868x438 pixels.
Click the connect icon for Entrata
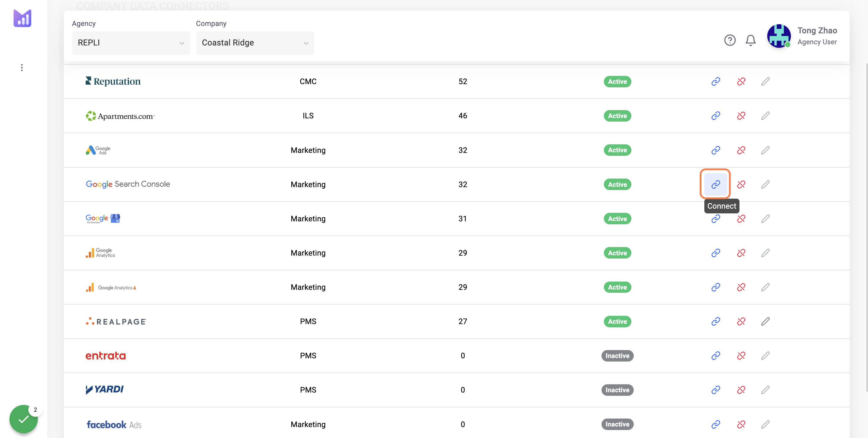pyautogui.click(x=715, y=356)
